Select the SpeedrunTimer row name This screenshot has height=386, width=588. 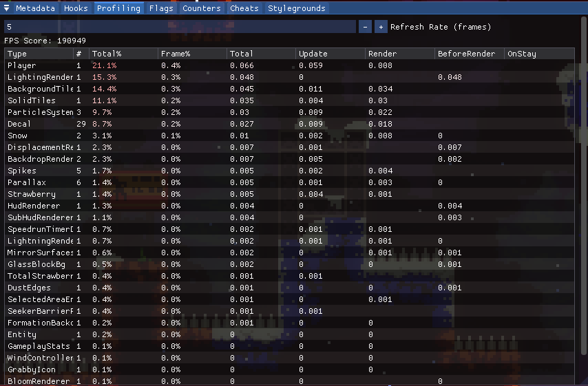click(40, 229)
